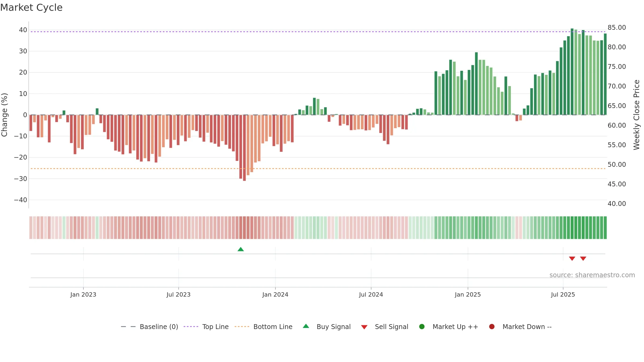Toggle the Market Down -- legend entry
644x362 pixels.
520,327
